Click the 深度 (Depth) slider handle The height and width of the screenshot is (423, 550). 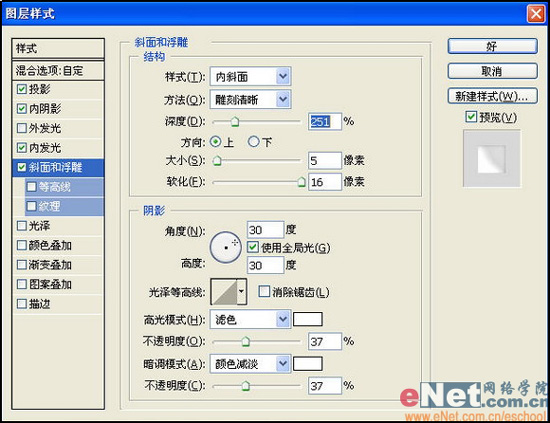pos(235,122)
